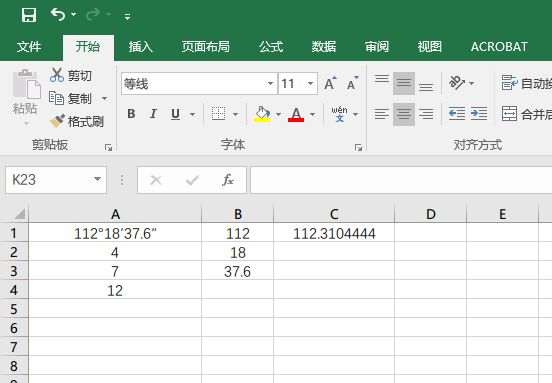Click the wén phonetic guide icon
The image size is (552, 383).
339,114
